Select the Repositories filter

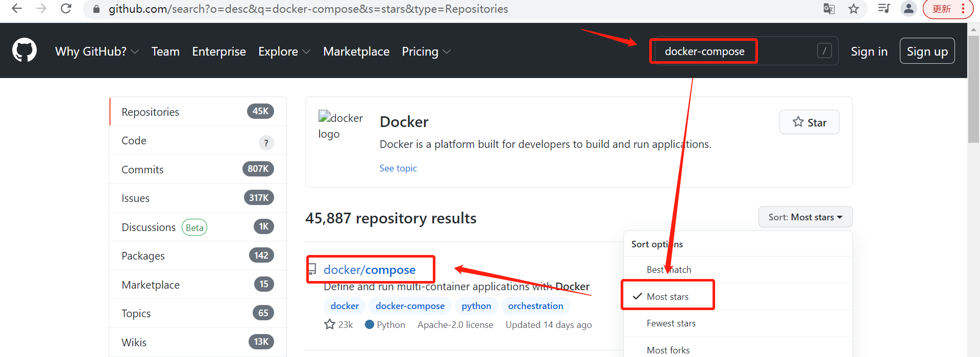[x=198, y=111]
